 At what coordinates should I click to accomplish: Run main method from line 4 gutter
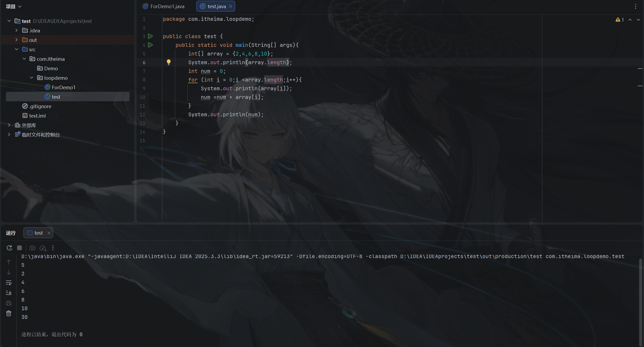(151, 45)
